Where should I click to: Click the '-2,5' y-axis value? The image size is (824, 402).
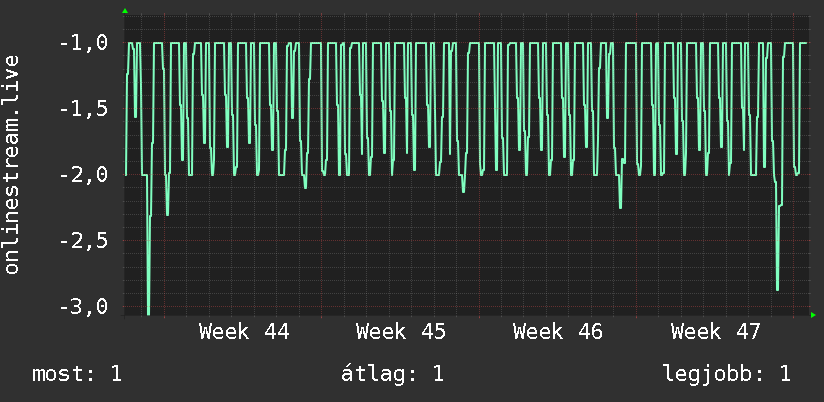(85, 241)
